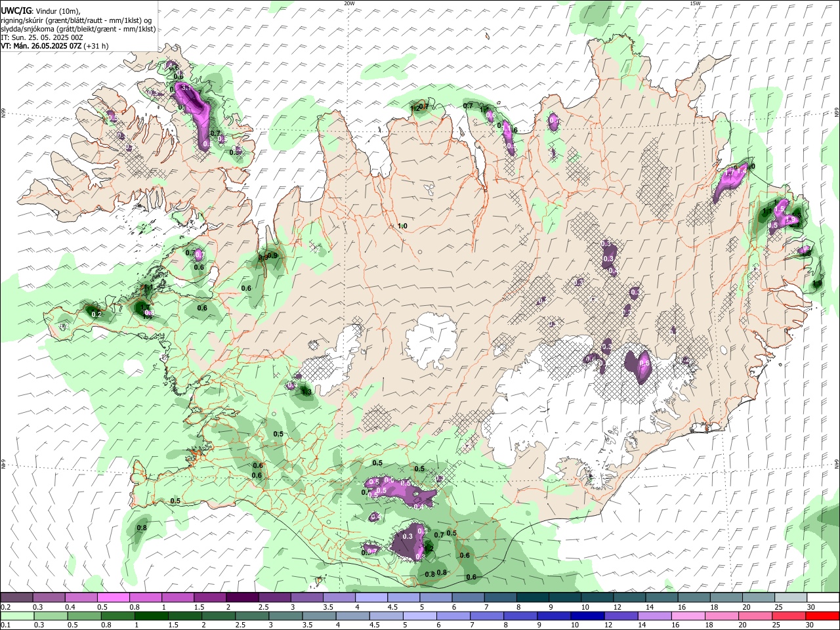Click the bottom-row legend label 30
Image resolution: width=840 pixels, height=630 pixels.
(x=809, y=625)
